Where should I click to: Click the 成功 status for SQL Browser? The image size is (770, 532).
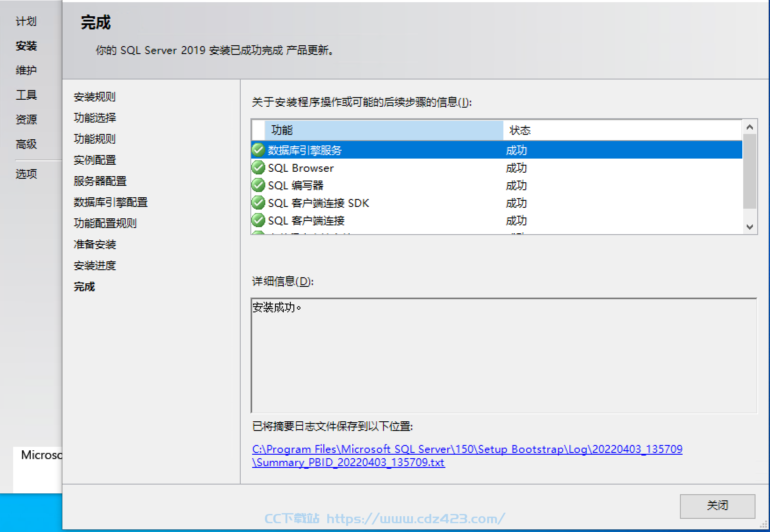[516, 168]
